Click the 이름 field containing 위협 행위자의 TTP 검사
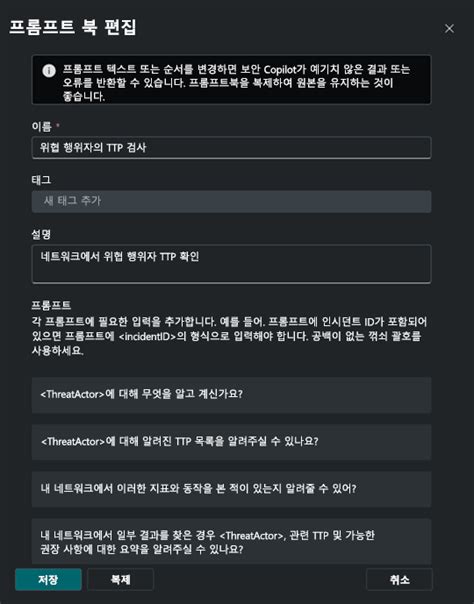 231,148
